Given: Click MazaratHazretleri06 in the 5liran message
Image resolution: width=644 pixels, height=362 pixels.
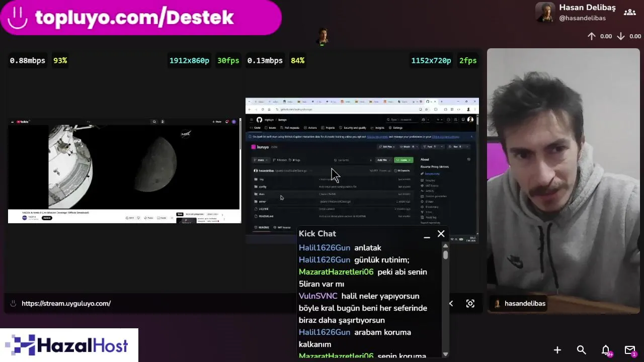Looking at the screenshot, I should tap(336, 272).
